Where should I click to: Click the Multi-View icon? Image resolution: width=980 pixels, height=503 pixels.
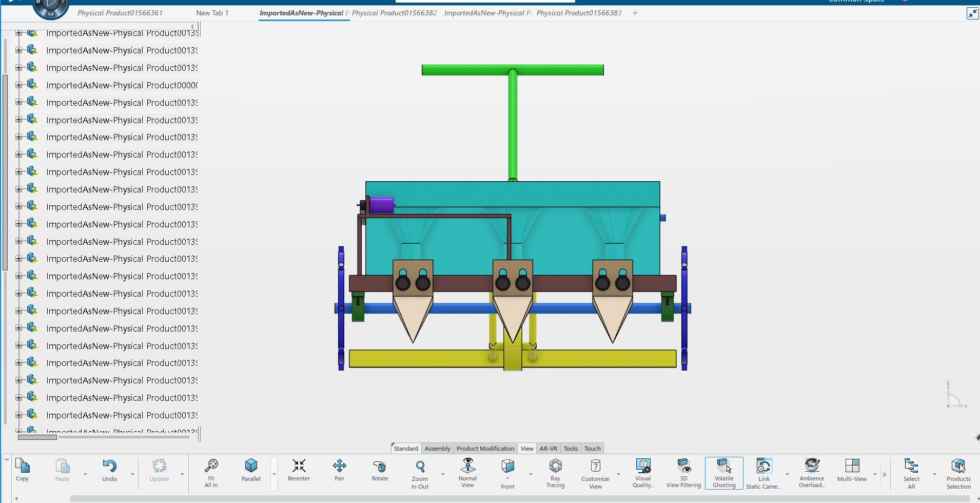852,466
